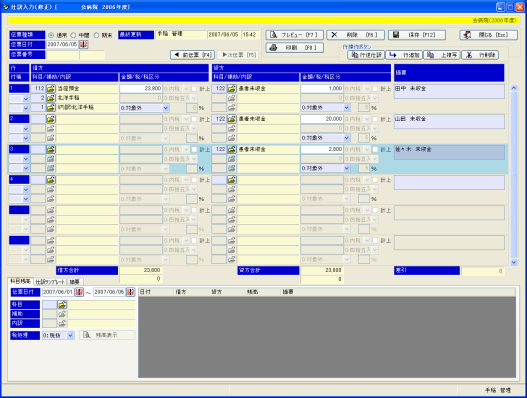Select 中間 slip type radio button
The height and width of the screenshot is (398, 527).
tap(73, 35)
